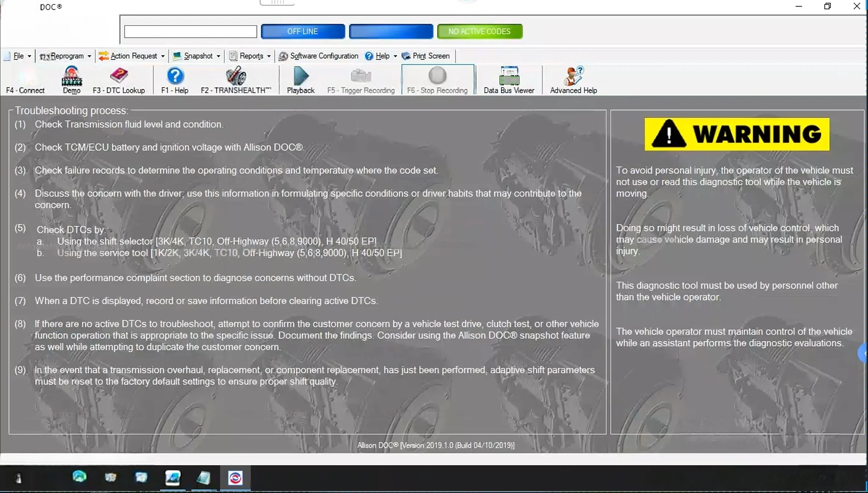Click the F4 - Connect toolbar icon
This screenshot has width=868, height=493.
click(x=26, y=80)
